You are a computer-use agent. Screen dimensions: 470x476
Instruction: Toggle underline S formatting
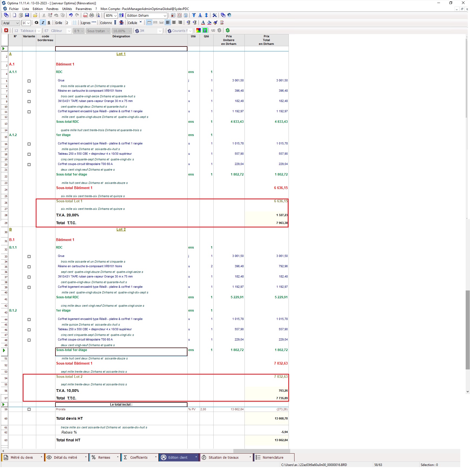pos(49,23)
